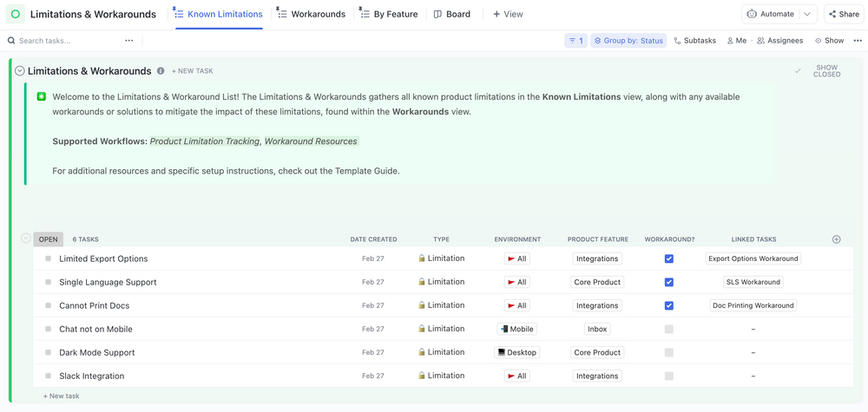The width and height of the screenshot is (868, 412).
Task: Uncheck workaround for Single Language Support
Action: coord(668,282)
